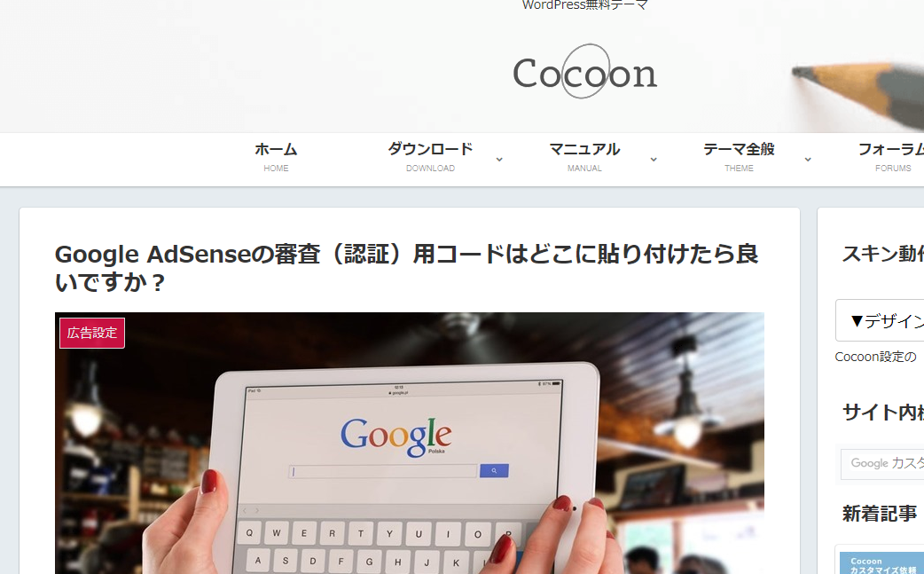Select the テーマ全般 THEME menu item
Image resolution: width=924 pixels, height=574 pixels.
click(739, 158)
